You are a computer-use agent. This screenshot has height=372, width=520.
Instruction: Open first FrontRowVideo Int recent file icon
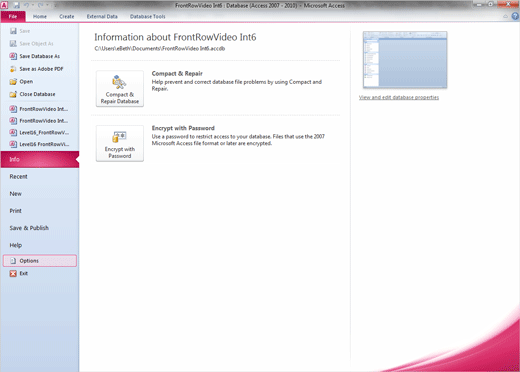[13, 109]
